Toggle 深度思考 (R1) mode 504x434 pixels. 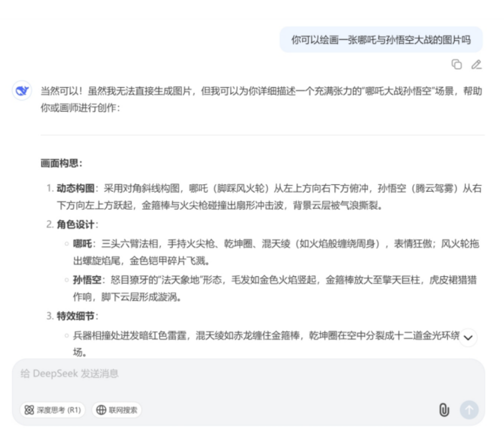pos(53,410)
